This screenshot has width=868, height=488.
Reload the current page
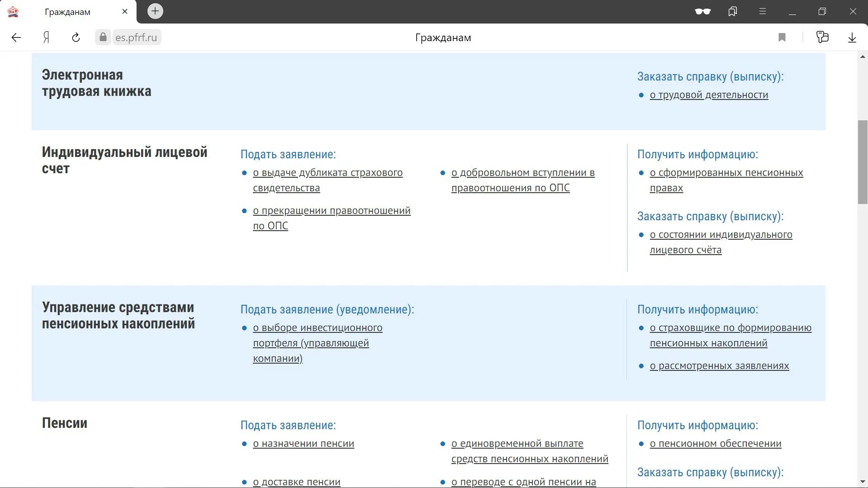click(x=76, y=38)
